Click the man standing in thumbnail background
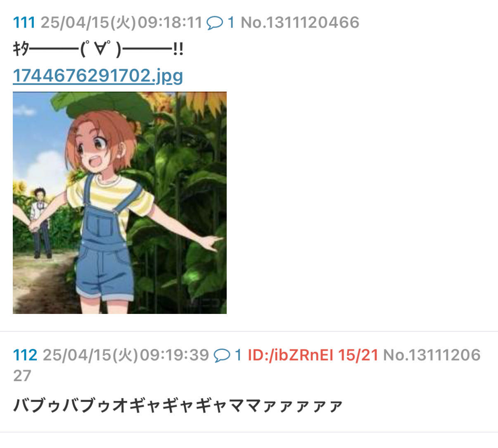498x448 pixels. click(x=40, y=223)
